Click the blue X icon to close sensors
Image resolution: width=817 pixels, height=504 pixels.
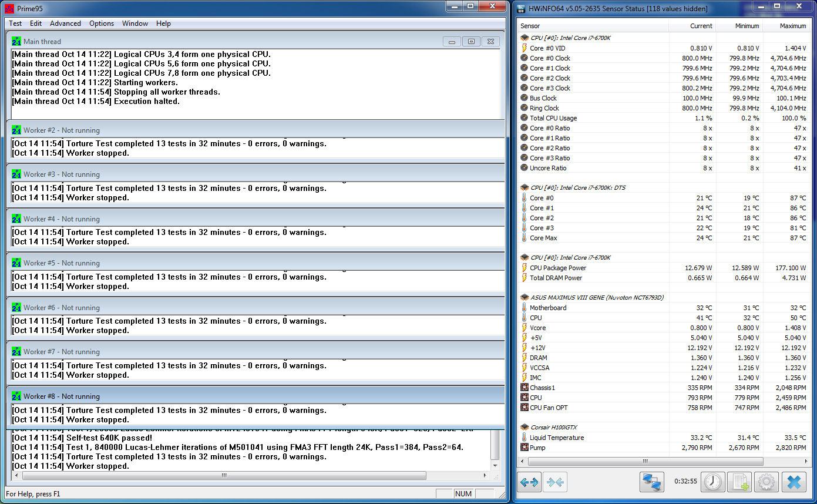tap(794, 482)
